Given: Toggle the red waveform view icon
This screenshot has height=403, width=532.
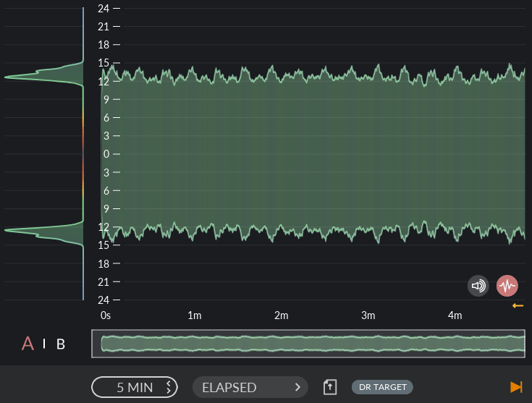Looking at the screenshot, I should (507, 286).
